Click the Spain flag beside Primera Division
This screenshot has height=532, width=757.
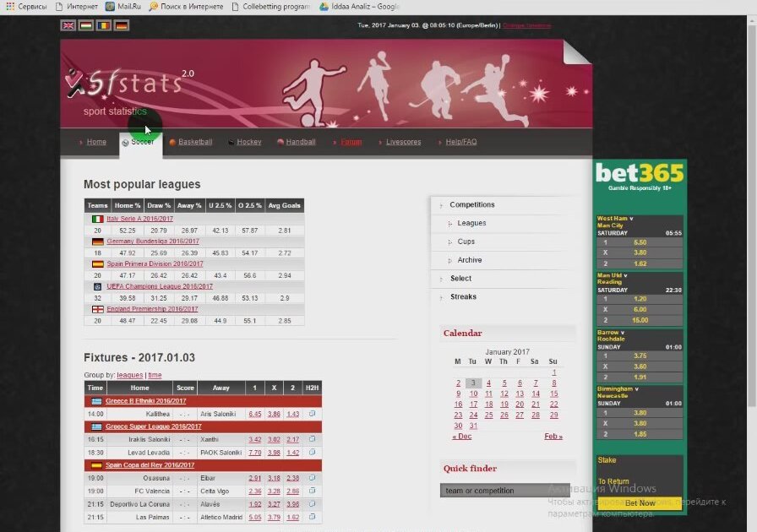pos(97,264)
